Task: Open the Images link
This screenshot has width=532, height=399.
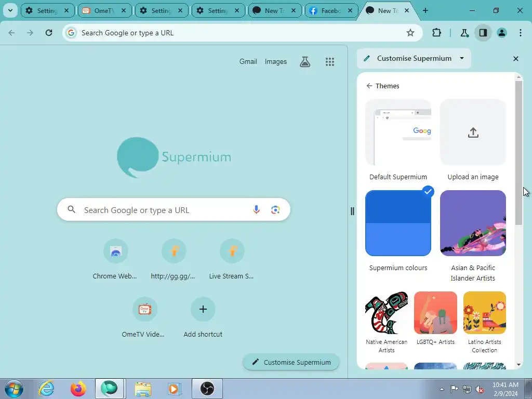Action: (x=275, y=61)
